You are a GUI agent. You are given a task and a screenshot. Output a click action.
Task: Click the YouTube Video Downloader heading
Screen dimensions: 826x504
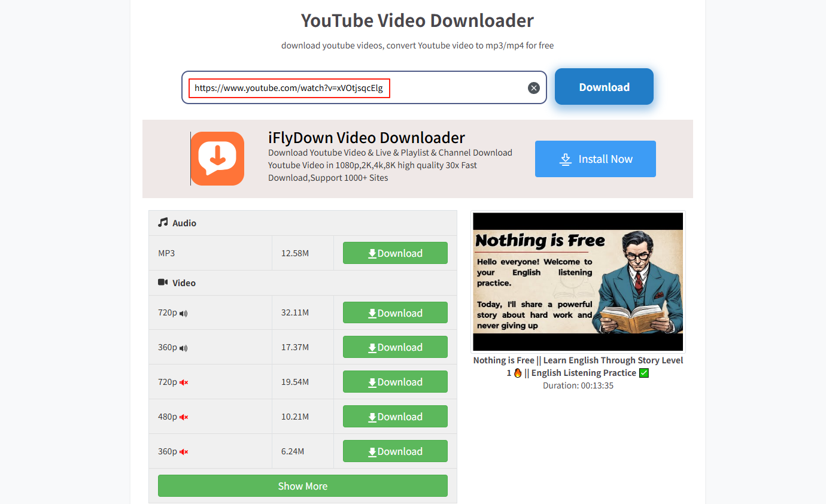[x=417, y=20]
